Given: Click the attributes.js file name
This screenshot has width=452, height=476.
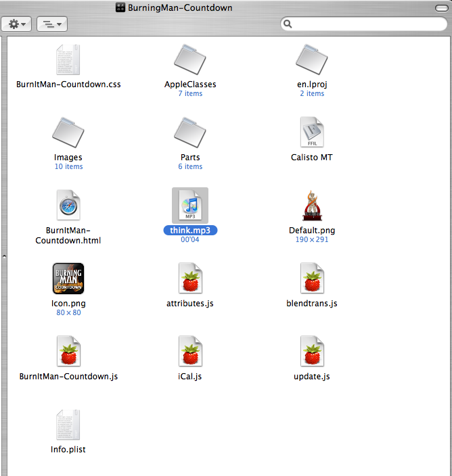Looking at the screenshot, I should [190, 304].
